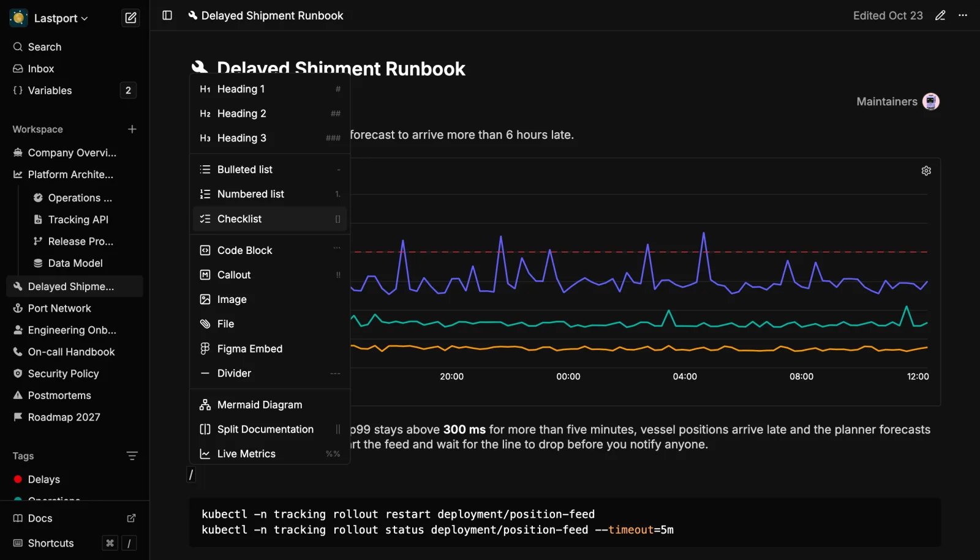Insert a Live Metrics block
The height and width of the screenshot is (560, 980).
click(269, 454)
